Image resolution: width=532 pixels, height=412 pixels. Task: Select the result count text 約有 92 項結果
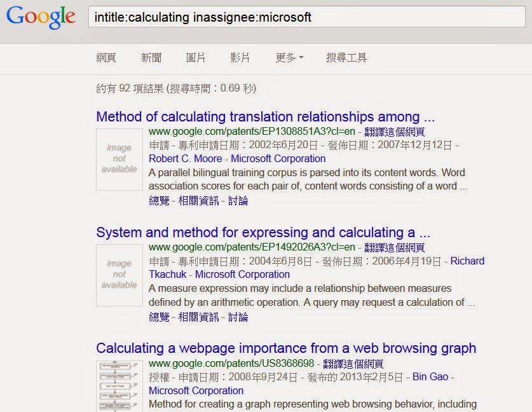130,88
